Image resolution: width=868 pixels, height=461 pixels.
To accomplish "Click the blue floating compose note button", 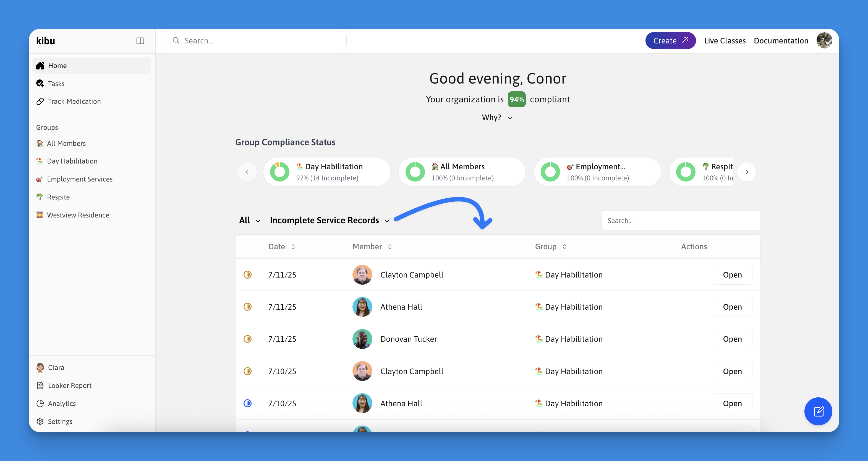I will pyautogui.click(x=818, y=411).
